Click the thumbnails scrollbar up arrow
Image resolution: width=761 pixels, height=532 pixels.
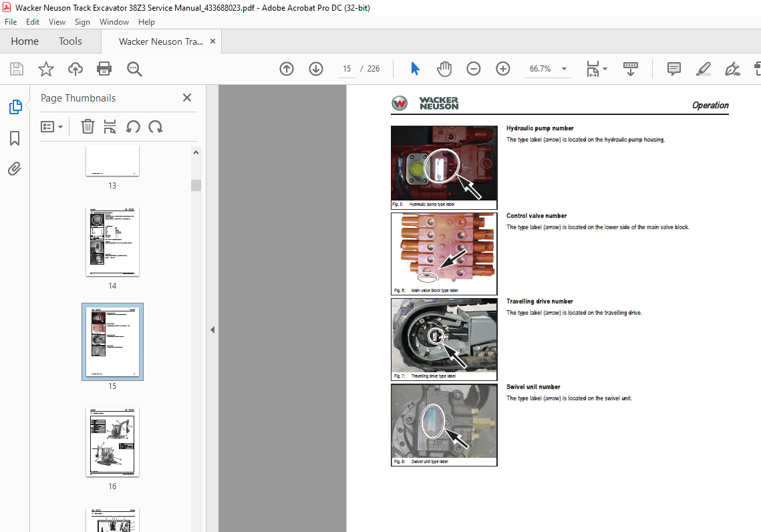[x=196, y=152]
